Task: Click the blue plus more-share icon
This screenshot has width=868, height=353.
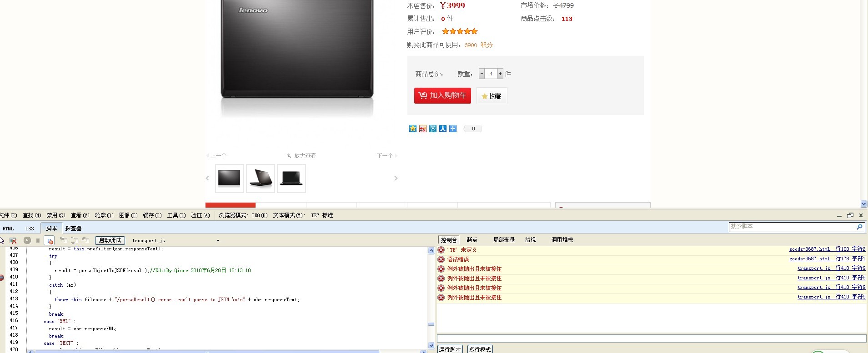Action: (453, 129)
